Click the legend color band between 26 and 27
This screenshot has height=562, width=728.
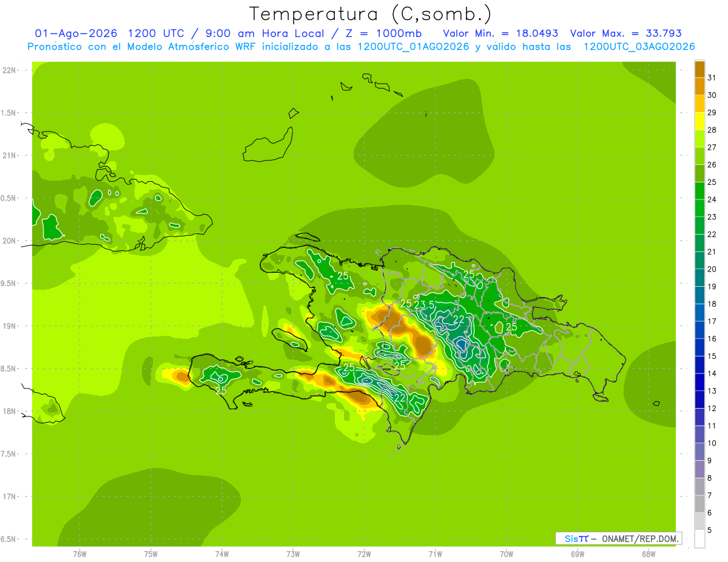(x=699, y=156)
